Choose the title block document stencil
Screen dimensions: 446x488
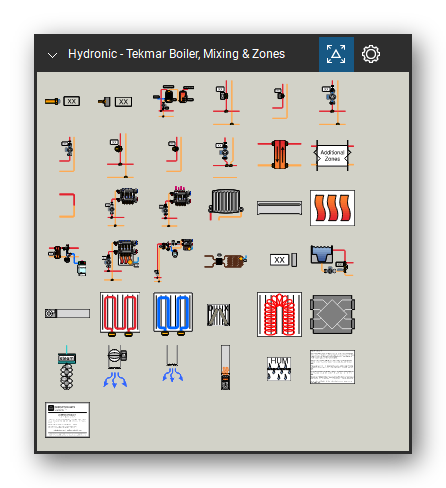pyautogui.click(x=67, y=420)
